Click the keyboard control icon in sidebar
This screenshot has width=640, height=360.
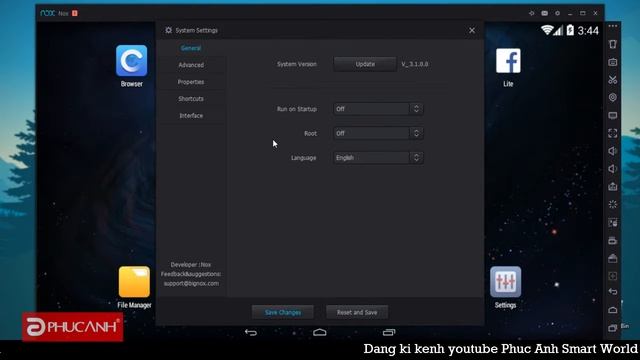[613, 62]
